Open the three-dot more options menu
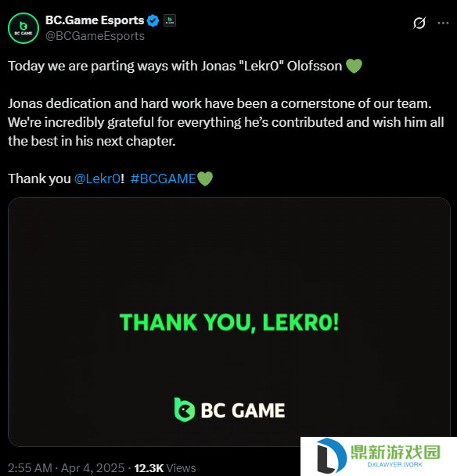The image size is (457, 476). (443, 23)
